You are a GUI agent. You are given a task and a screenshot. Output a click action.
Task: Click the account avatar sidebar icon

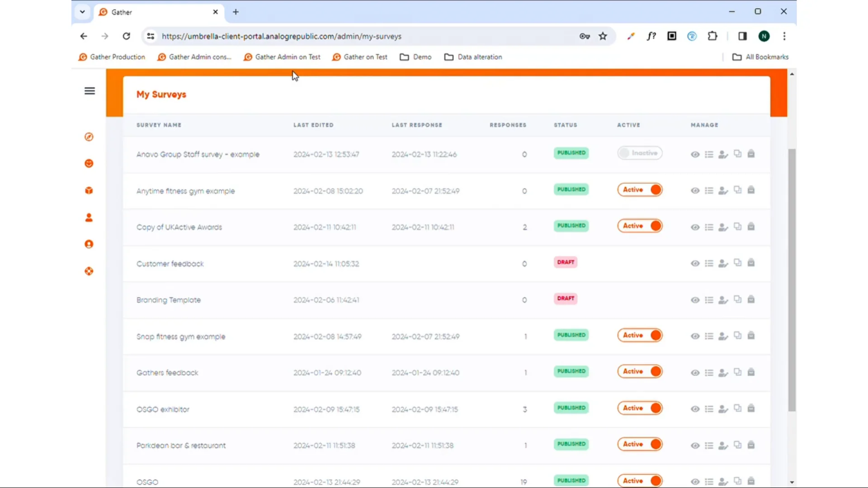89,244
